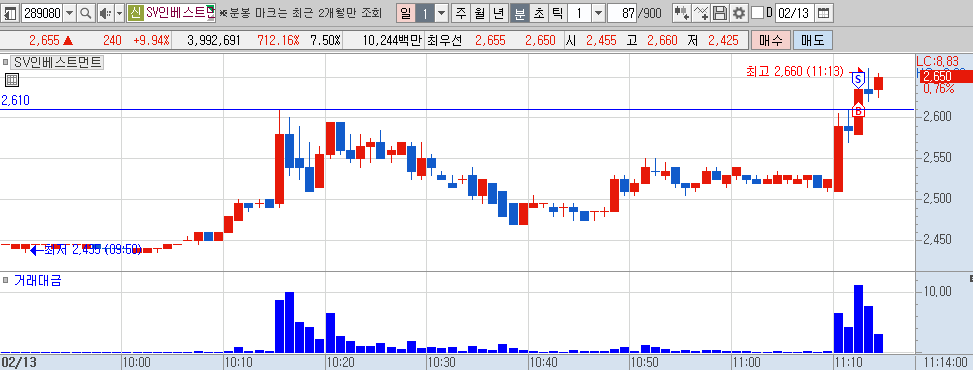The height and width of the screenshot is (370, 973).
Task: Open the candlestick chart-type icon
Action: tap(682, 12)
